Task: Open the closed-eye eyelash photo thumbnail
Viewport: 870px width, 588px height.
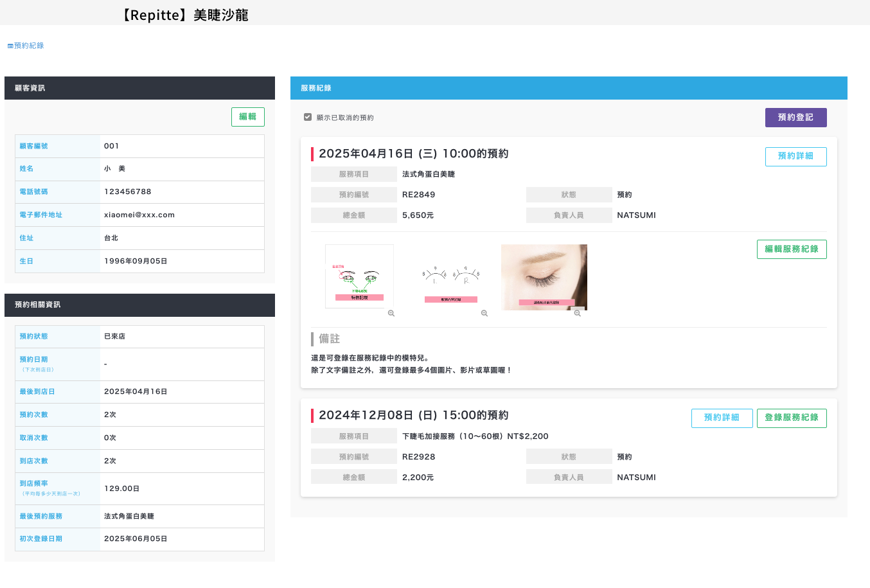Action: pyautogui.click(x=544, y=276)
